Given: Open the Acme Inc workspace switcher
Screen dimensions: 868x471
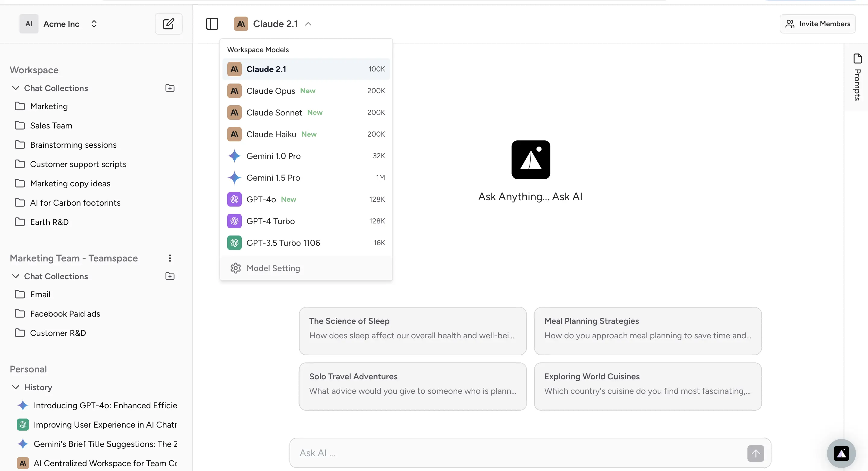Looking at the screenshot, I should click(x=94, y=24).
